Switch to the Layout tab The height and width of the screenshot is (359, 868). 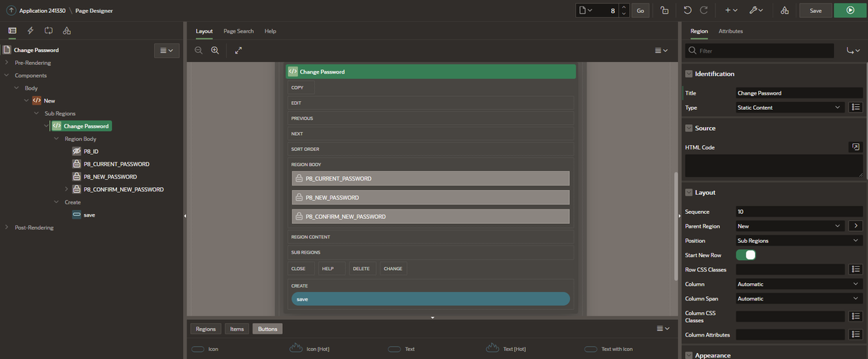point(204,31)
